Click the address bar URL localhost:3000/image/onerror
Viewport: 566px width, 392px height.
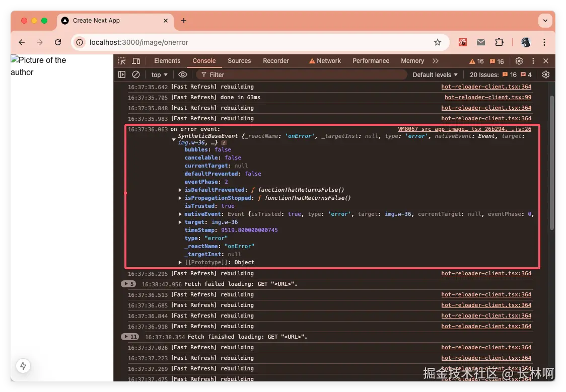(138, 42)
